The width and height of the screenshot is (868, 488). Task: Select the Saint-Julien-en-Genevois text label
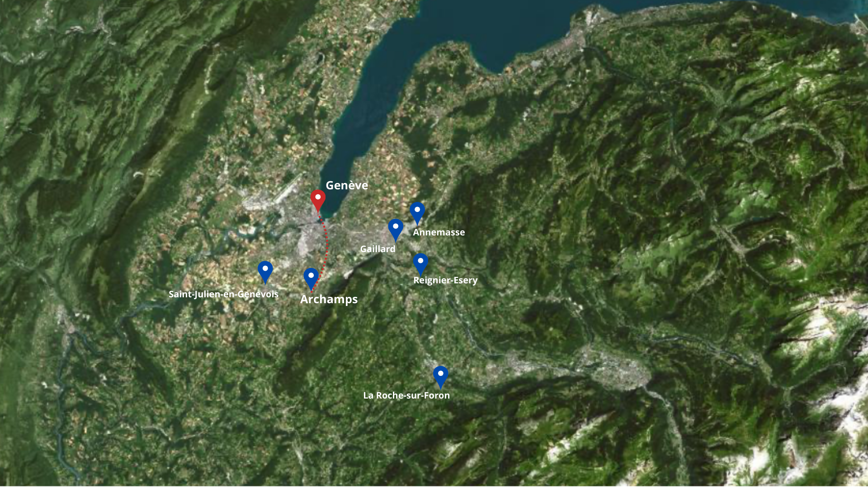[x=223, y=294]
